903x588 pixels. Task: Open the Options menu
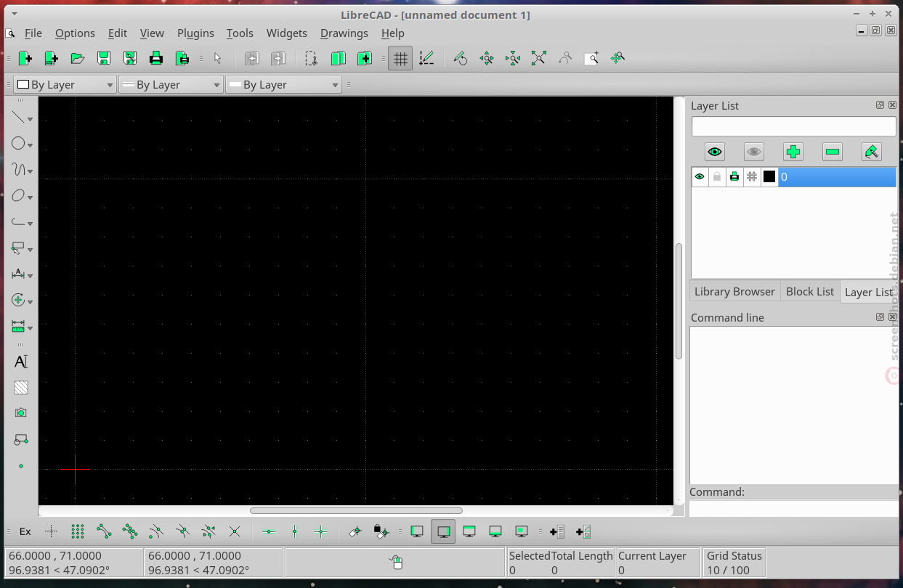click(75, 33)
